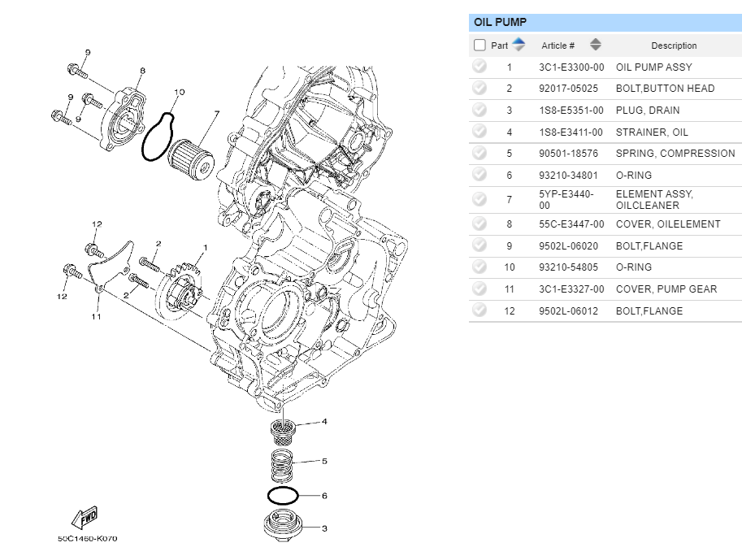
Task: Click article number 92017-05025
Action: click(x=568, y=89)
